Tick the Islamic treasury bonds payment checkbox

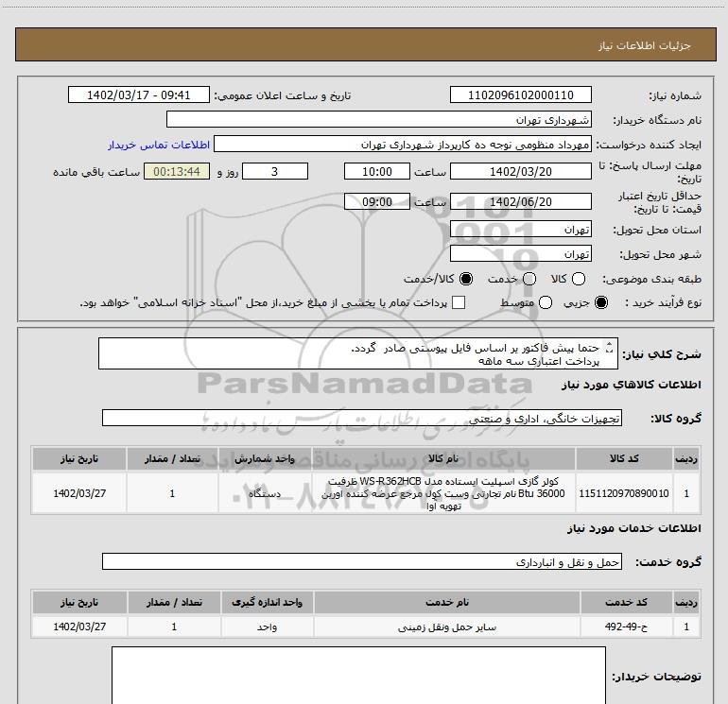pyautogui.click(x=459, y=302)
